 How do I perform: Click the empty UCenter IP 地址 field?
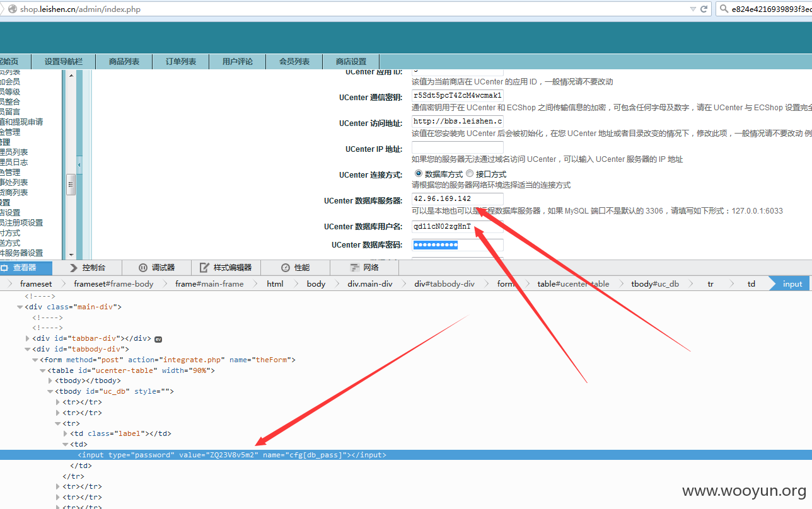[x=458, y=147]
